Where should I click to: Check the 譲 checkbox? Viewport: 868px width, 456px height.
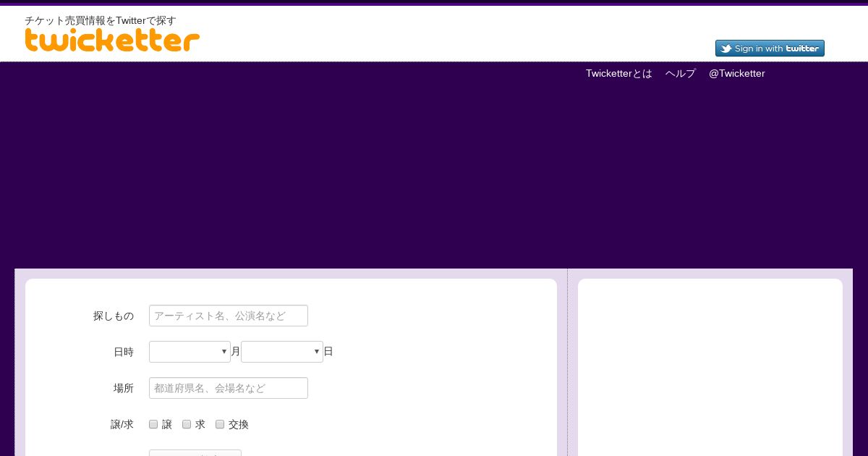click(x=153, y=424)
